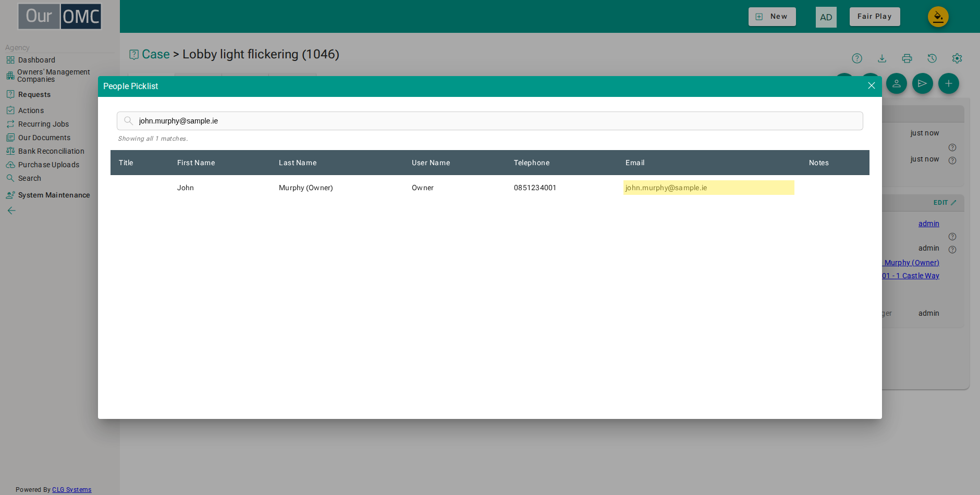The height and width of the screenshot is (495, 980).
Task: Open Requests in sidebar
Action: coord(34,94)
